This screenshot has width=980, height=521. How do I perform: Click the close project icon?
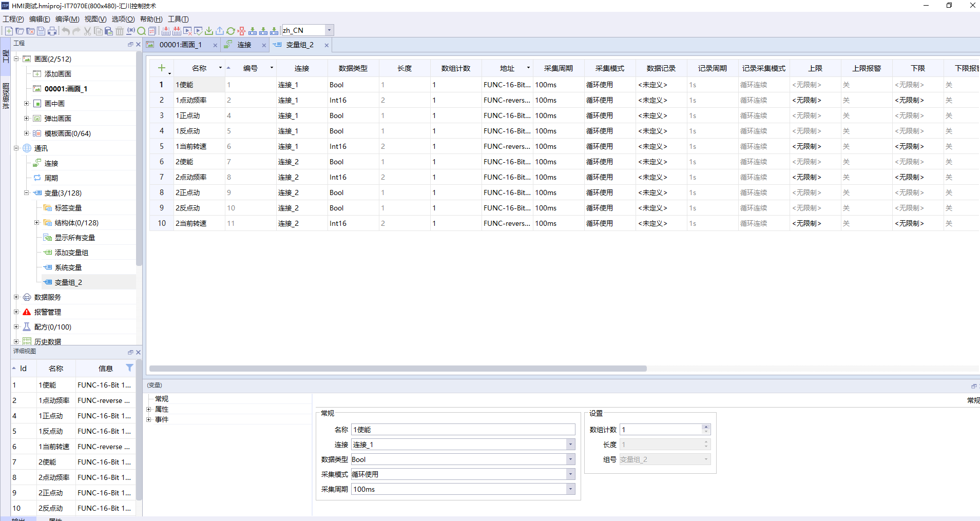click(30, 31)
